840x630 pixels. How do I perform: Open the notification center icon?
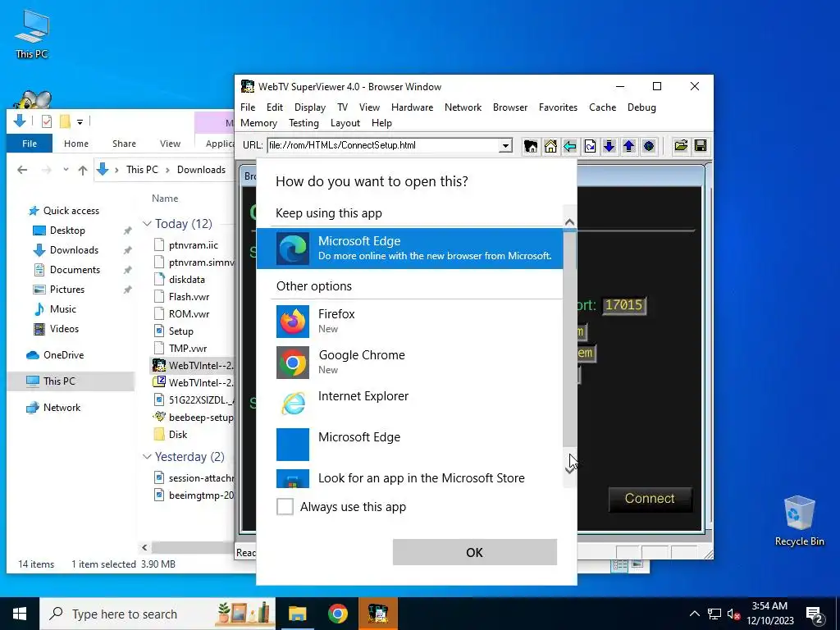[815, 614]
